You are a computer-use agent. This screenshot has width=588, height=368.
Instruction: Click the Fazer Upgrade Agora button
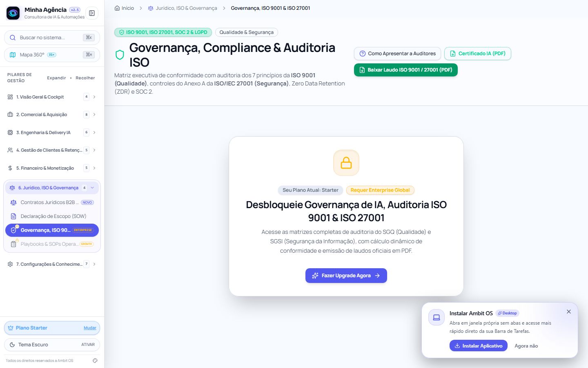346,276
